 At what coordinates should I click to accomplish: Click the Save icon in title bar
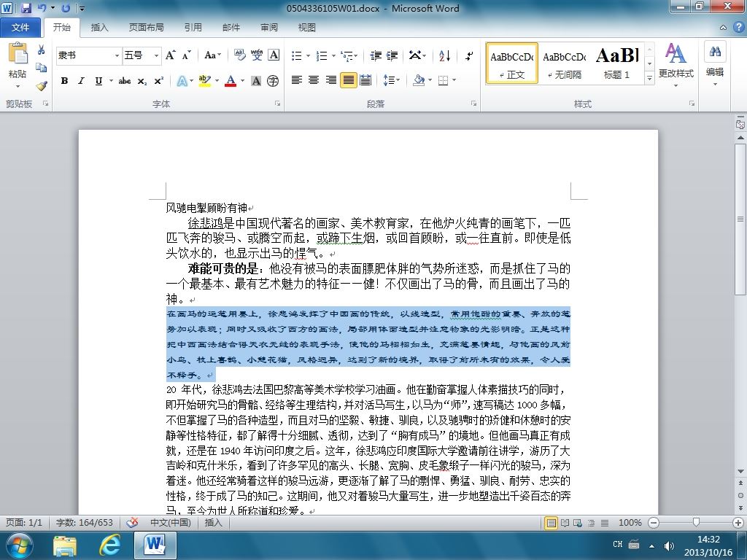coord(26,8)
